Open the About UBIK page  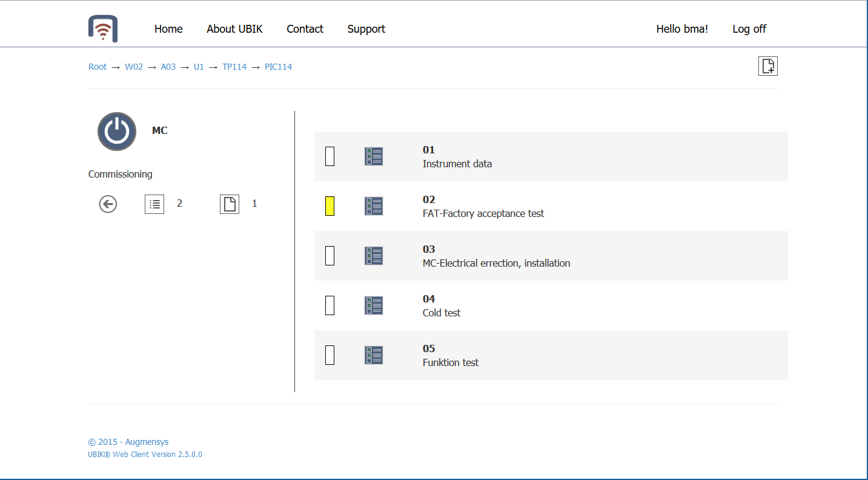234,29
